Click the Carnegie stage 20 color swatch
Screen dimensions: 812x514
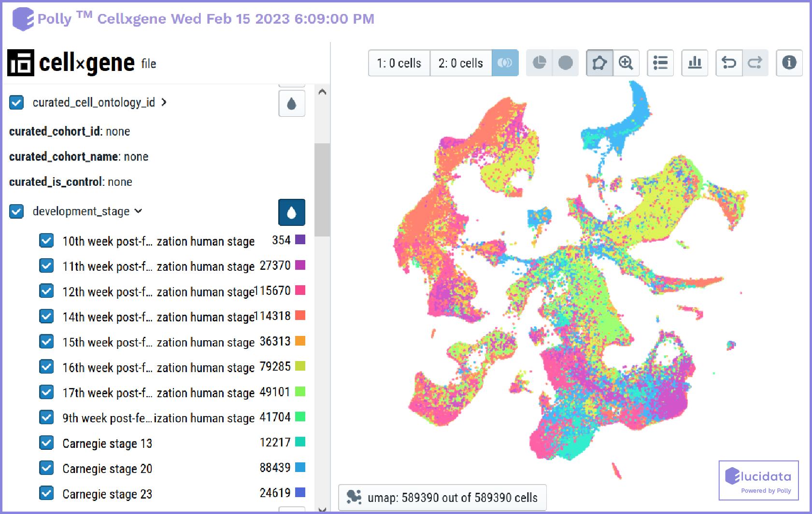pyautogui.click(x=300, y=467)
